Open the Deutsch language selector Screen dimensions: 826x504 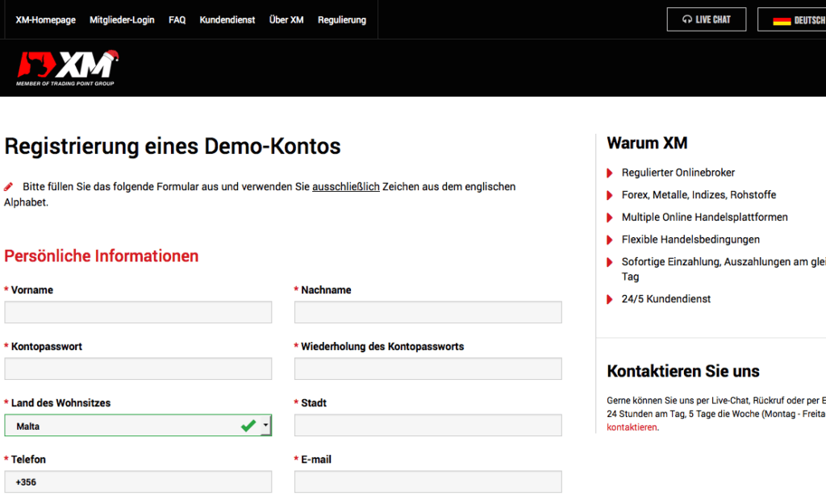pos(792,19)
